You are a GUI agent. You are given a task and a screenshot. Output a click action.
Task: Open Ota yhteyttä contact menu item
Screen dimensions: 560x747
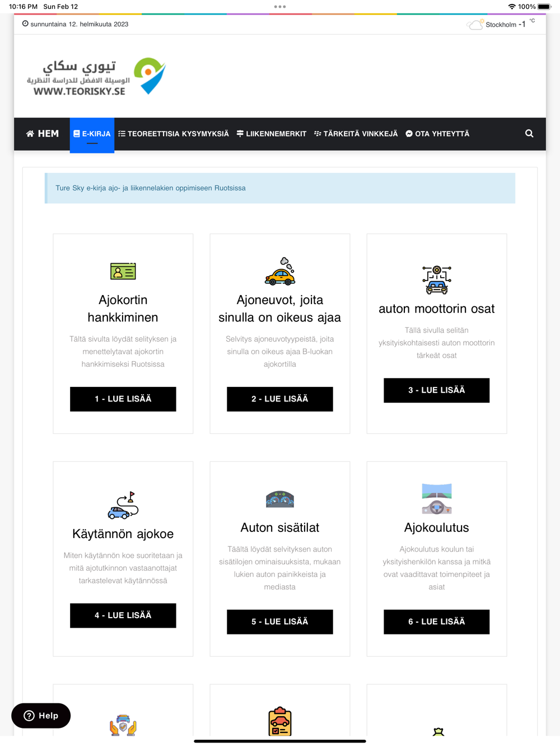437,134
